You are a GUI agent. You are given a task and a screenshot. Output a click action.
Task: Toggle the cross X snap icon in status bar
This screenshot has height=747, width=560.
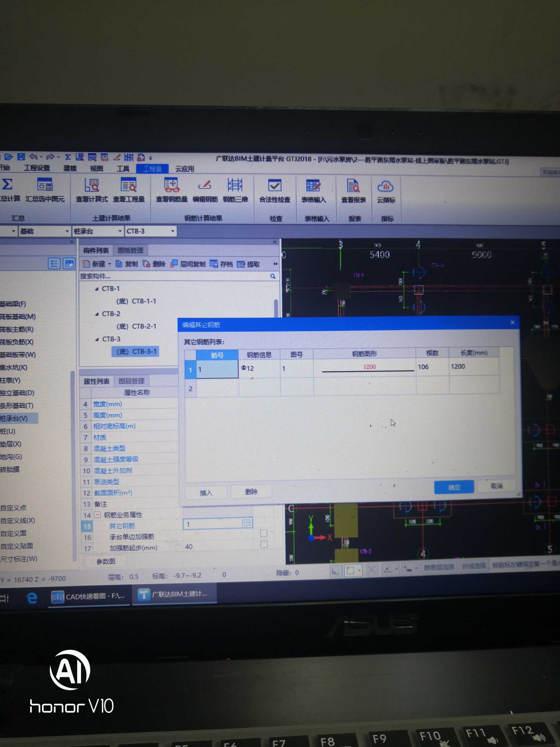[372, 570]
